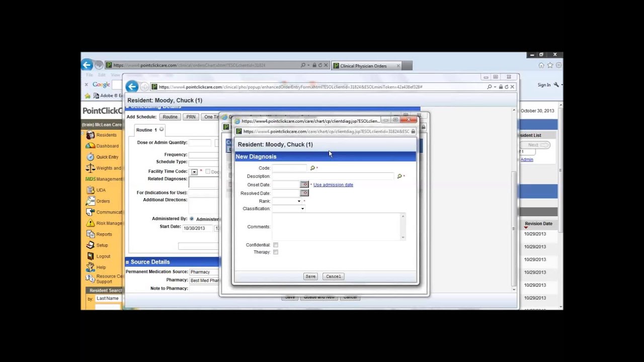Go back in the main browser window
This screenshot has width=644, height=362.
(87, 65)
